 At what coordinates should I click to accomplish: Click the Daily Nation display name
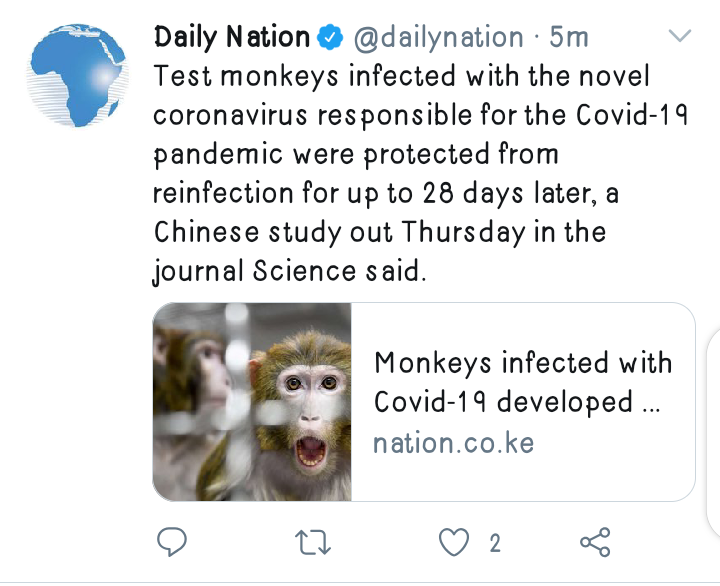232,39
